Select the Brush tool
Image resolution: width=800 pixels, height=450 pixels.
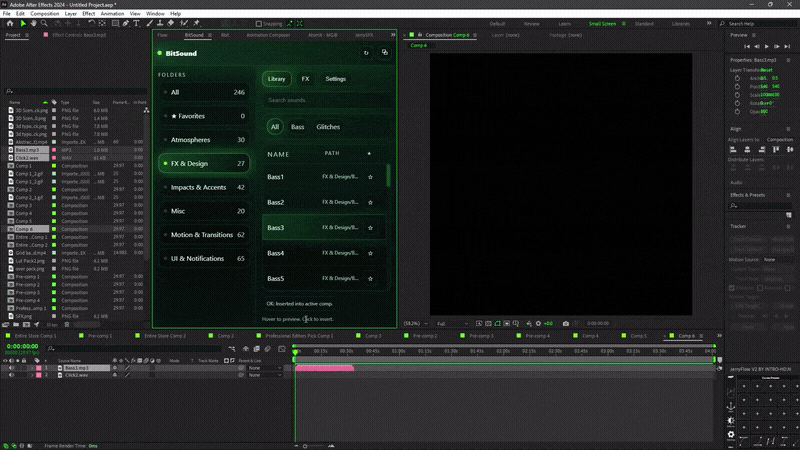(x=149, y=23)
